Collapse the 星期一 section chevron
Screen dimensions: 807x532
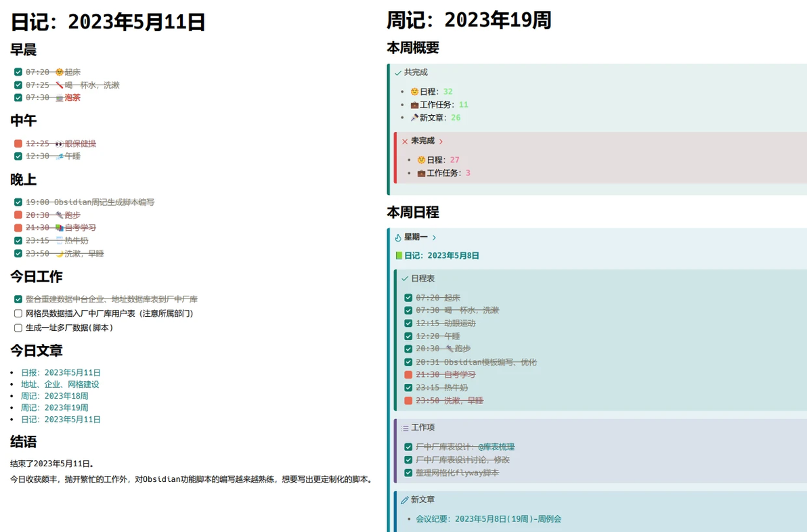tap(435, 238)
